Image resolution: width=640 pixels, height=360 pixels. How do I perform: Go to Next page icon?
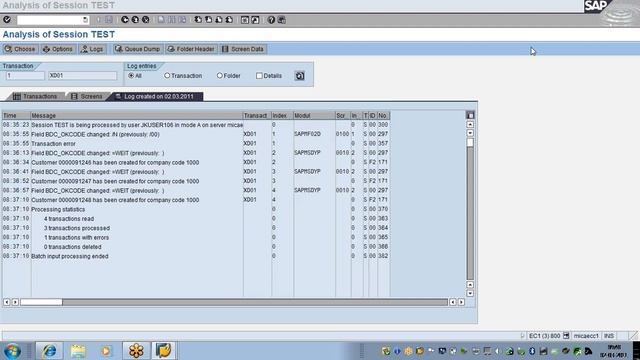(219, 20)
